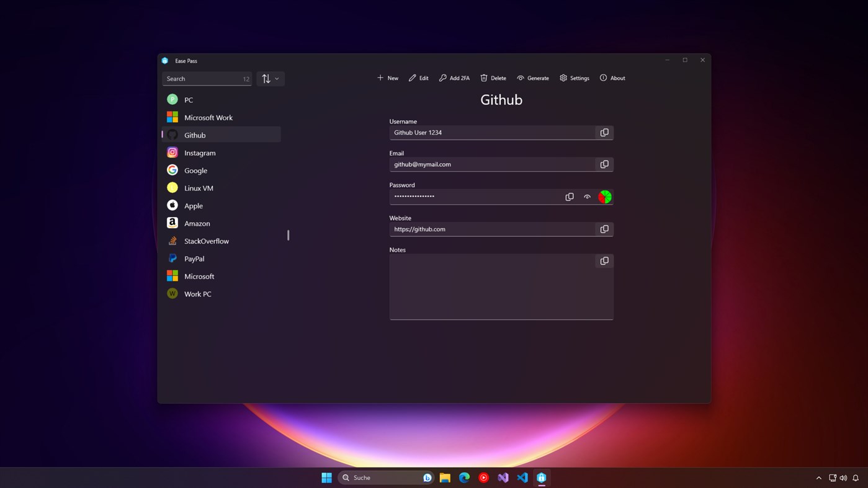The width and height of the screenshot is (868, 488).
Task: Select the Github list entry
Action: [x=221, y=135]
